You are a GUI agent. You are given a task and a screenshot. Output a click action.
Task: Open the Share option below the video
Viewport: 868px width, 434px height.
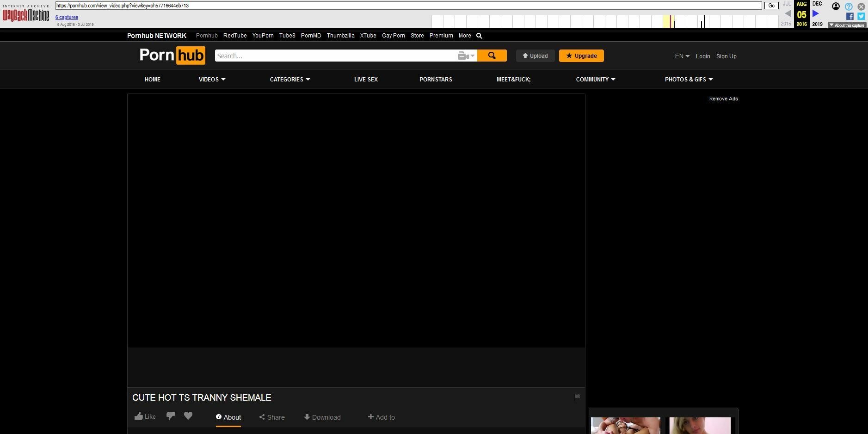[272, 417]
